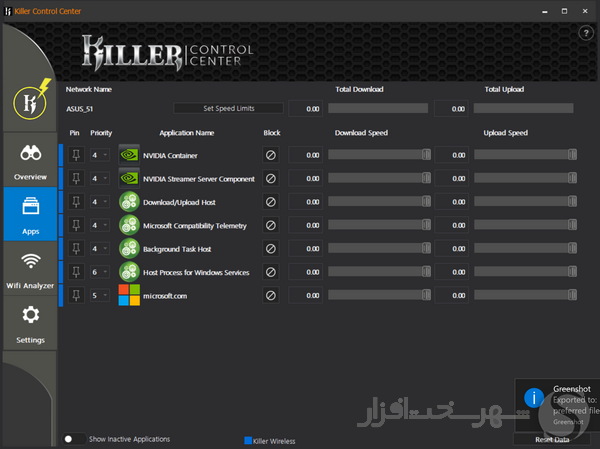Open priority dropdown for NVIDIA Streamer Server
Viewport: 600px width, 449px height.
(100, 178)
